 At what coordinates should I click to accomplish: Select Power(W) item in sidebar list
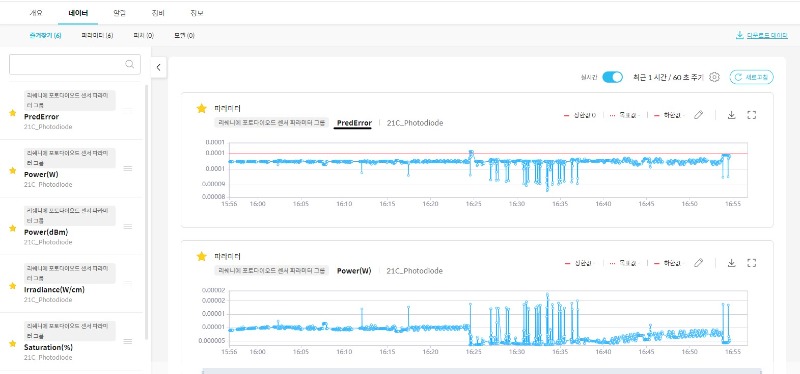click(x=71, y=168)
